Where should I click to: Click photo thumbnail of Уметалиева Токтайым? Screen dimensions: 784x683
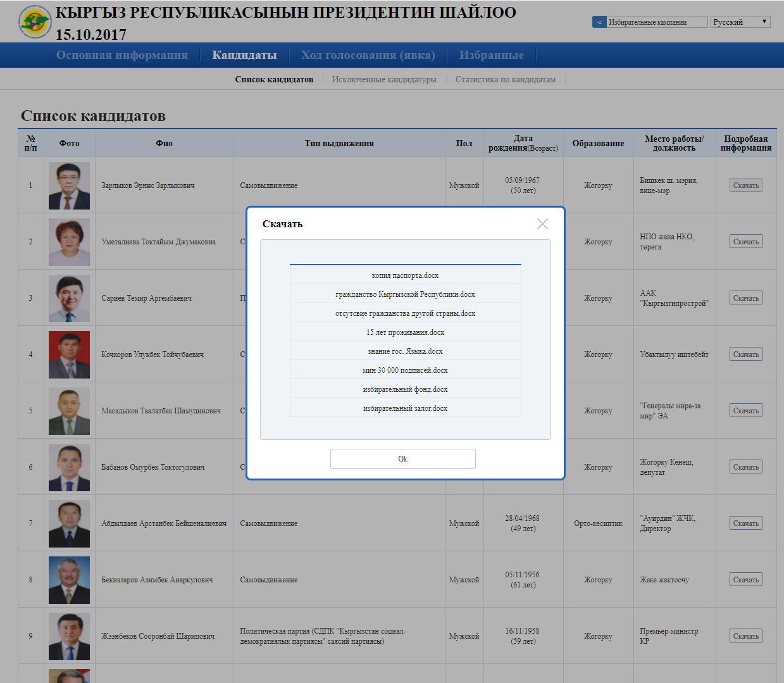69,242
